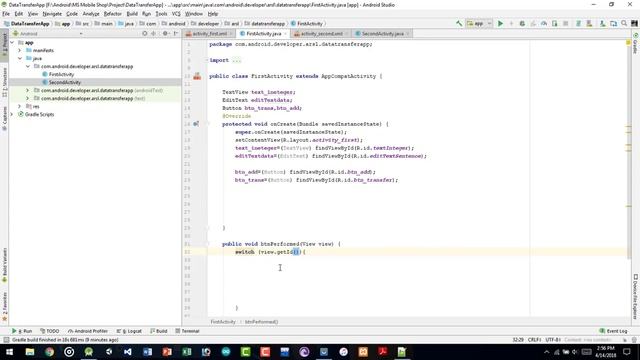Collapse com.android.developer.arsl.datatransferapp main package
This screenshot has width=640, height=360.
28,67
